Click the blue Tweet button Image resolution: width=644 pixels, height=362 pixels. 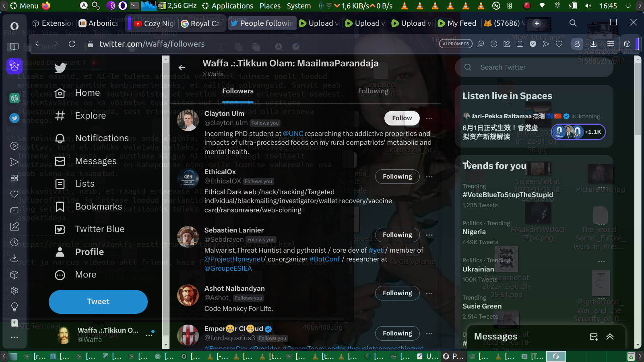pos(98,302)
